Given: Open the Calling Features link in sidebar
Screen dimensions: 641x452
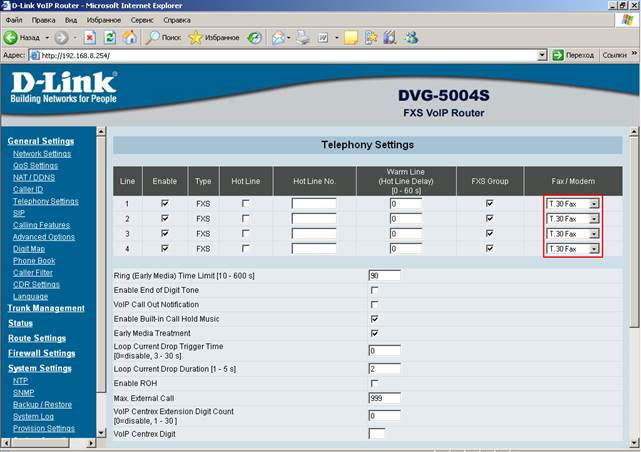Looking at the screenshot, I should pyautogui.click(x=41, y=225).
